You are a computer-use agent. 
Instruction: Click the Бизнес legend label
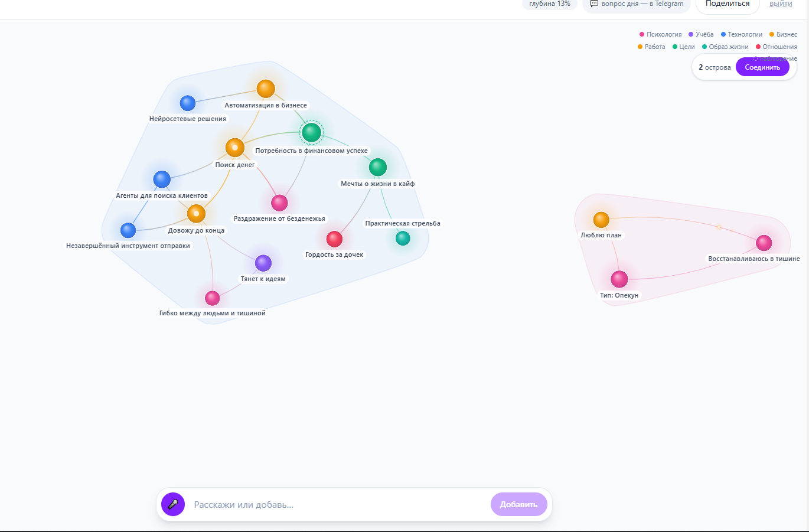tap(787, 34)
